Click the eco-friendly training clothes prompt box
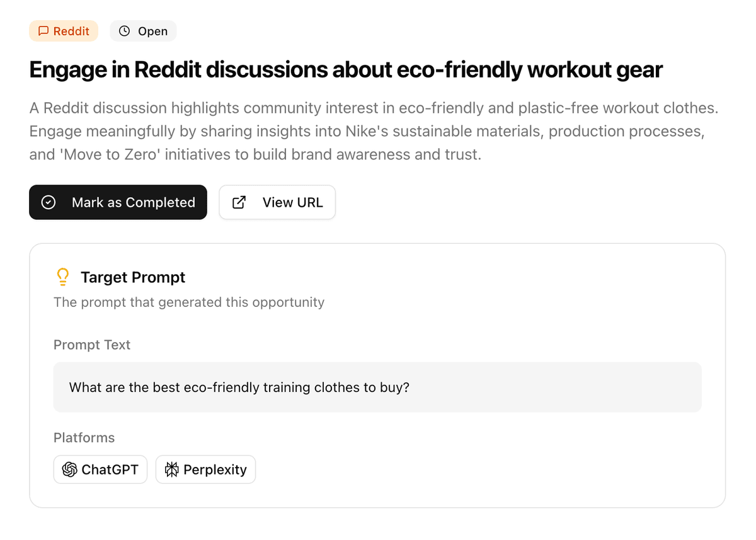756x540 pixels. pyautogui.click(x=377, y=387)
